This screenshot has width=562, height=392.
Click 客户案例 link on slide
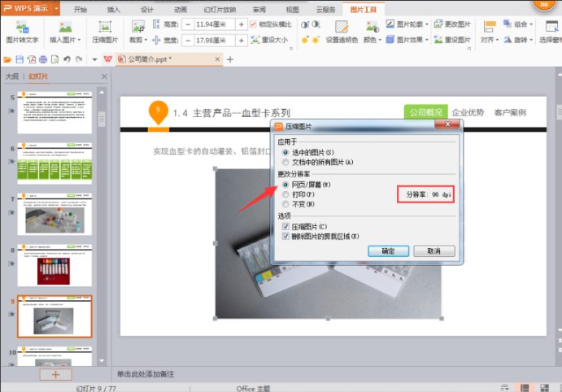(x=510, y=112)
